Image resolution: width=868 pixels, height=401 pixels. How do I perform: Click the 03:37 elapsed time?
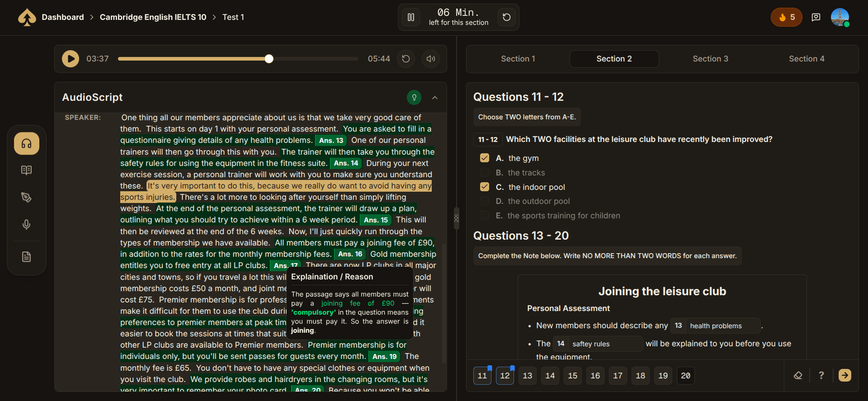tap(98, 59)
